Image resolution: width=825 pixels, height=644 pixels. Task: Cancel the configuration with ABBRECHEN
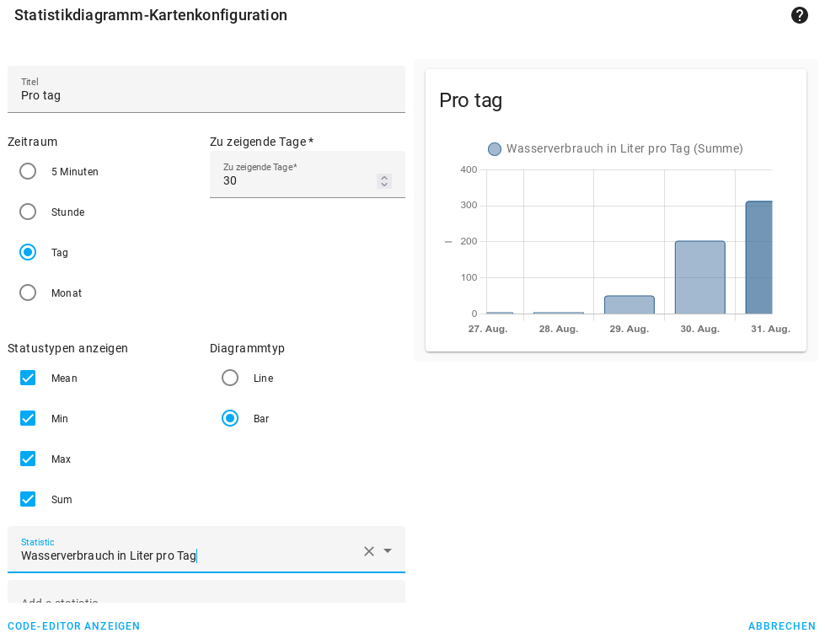782,626
